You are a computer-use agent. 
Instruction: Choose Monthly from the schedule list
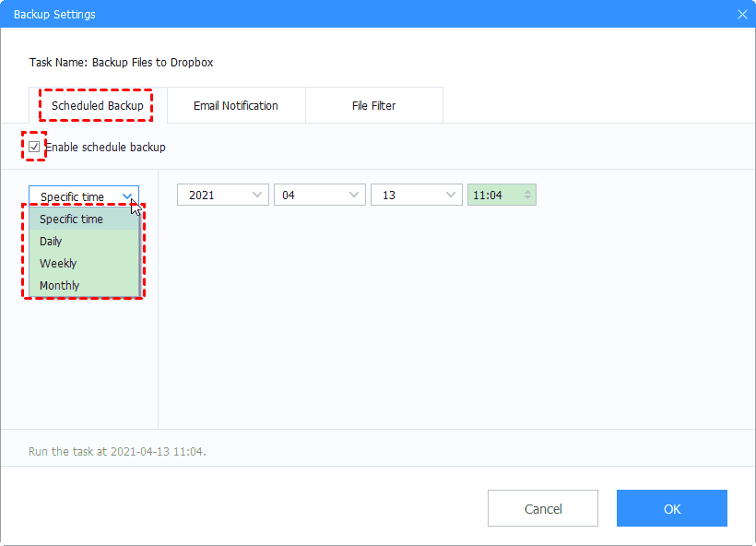[x=84, y=286]
